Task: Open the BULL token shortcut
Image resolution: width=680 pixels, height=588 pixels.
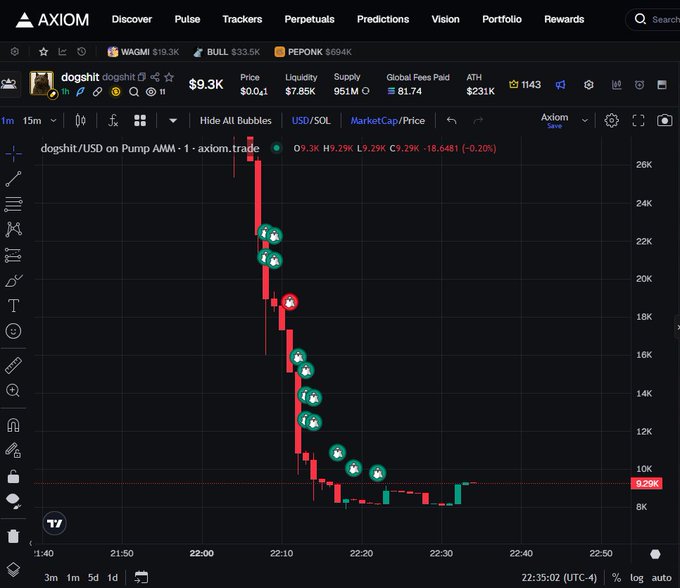Action: tap(226, 52)
